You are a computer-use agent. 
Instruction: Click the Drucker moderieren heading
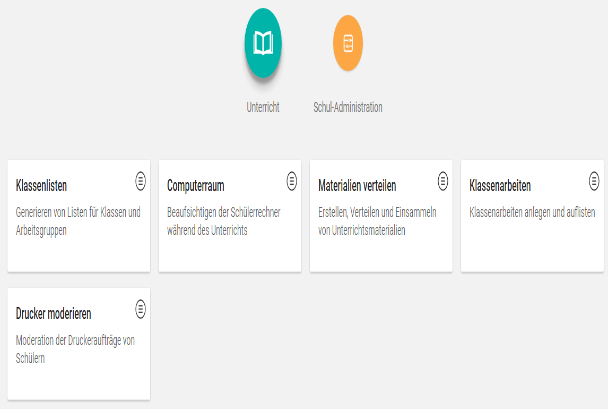(55, 314)
